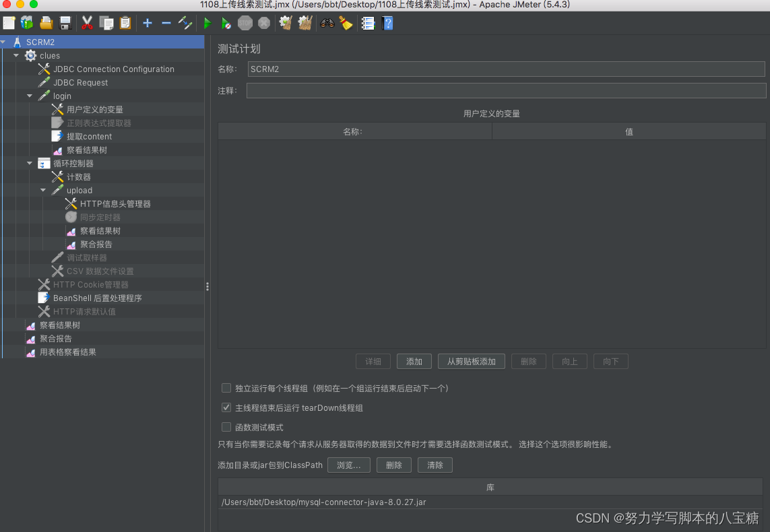Click the 名称: column header in variables table
The width and height of the screenshot is (770, 532).
[355, 131]
